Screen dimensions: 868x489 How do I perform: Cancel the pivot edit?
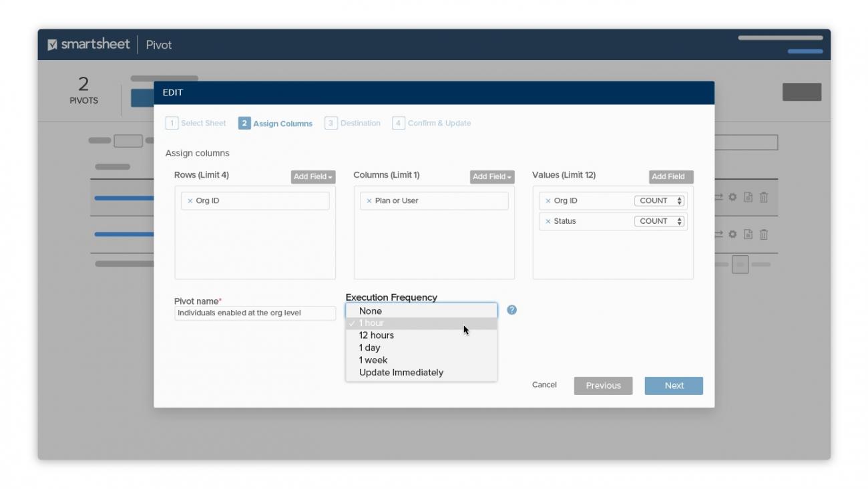point(544,384)
